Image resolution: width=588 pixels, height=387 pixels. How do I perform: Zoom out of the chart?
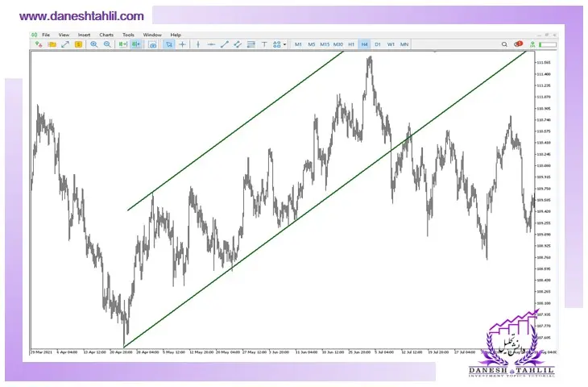tap(107, 44)
